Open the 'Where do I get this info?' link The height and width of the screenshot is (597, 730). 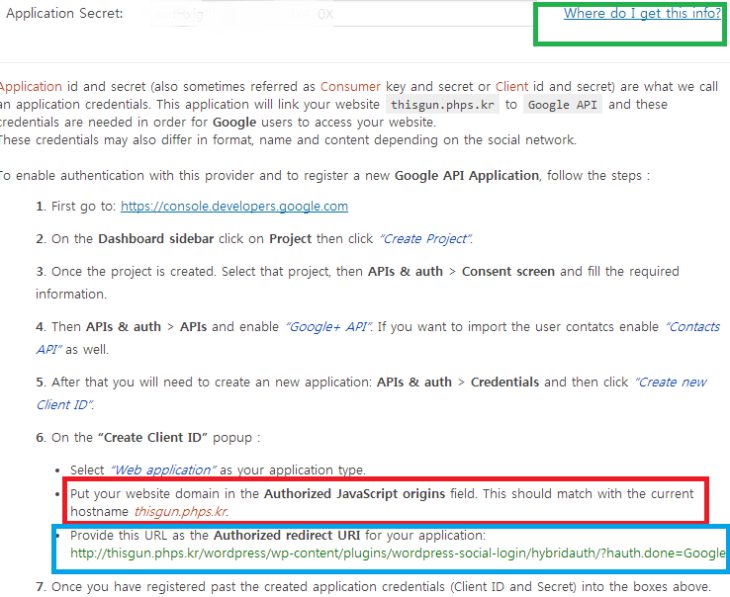(642, 14)
